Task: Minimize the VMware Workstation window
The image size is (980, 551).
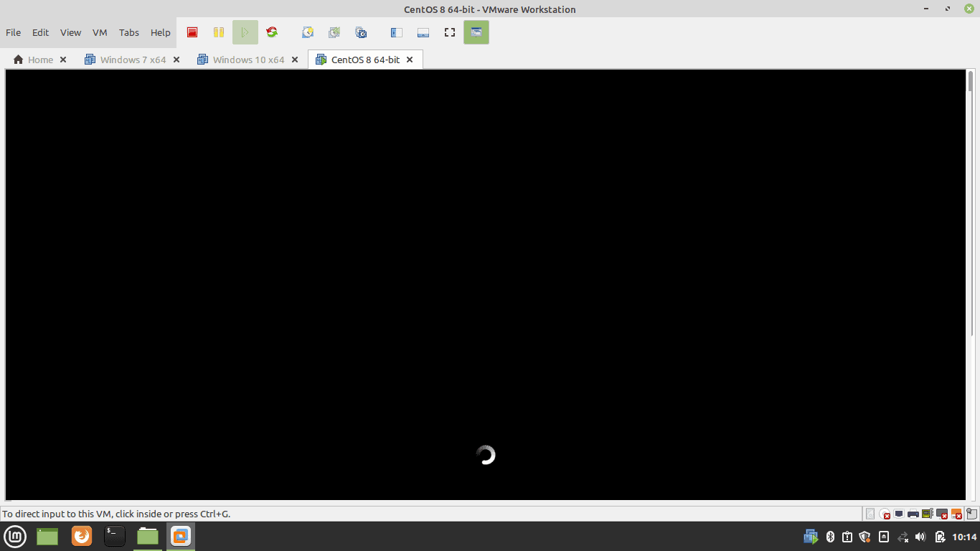Action: tap(928, 9)
